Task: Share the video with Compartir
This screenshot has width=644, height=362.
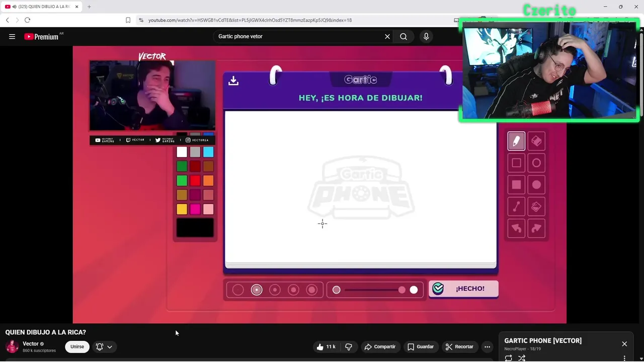Action: click(380, 346)
